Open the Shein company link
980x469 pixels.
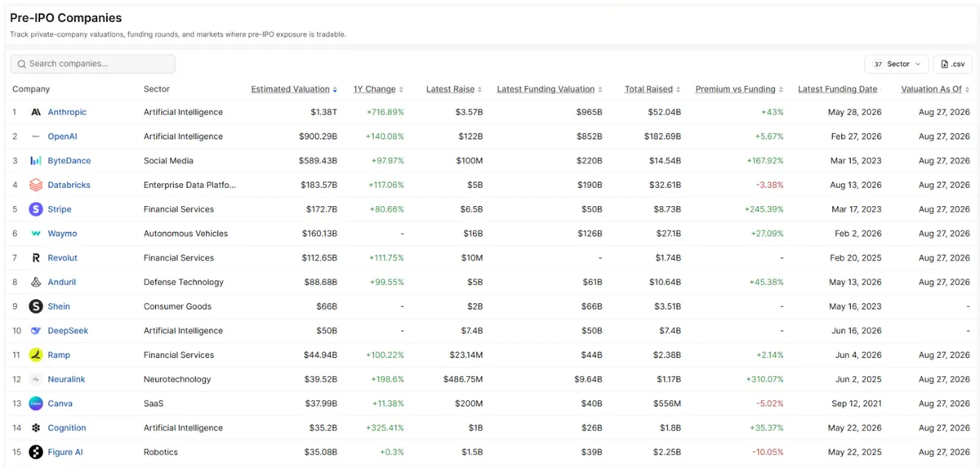point(59,306)
